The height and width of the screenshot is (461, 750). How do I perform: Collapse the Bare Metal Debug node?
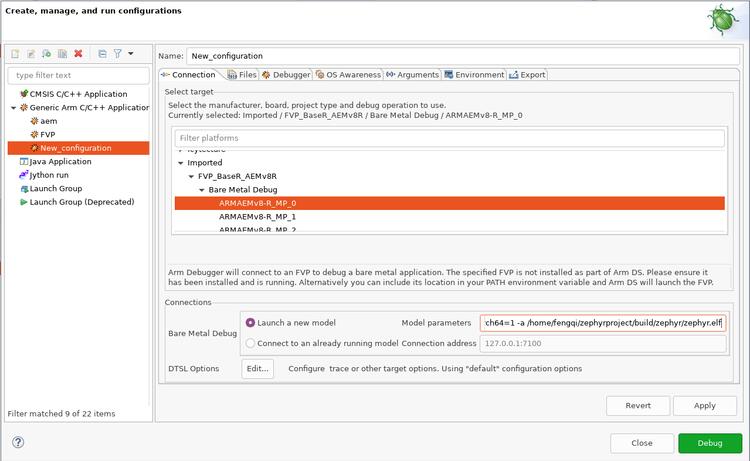pyautogui.click(x=201, y=189)
